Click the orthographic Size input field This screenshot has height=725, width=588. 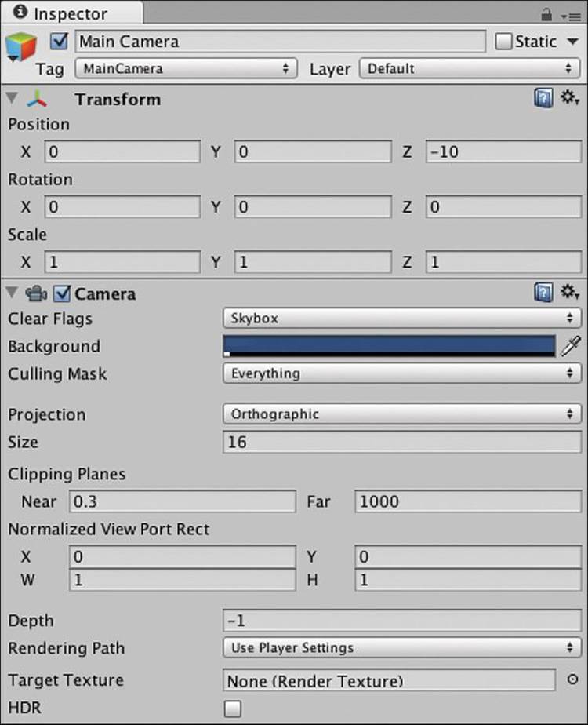coord(402,442)
